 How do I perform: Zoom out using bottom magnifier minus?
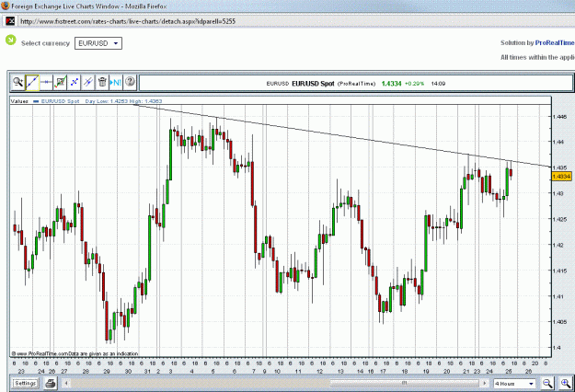tap(547, 384)
